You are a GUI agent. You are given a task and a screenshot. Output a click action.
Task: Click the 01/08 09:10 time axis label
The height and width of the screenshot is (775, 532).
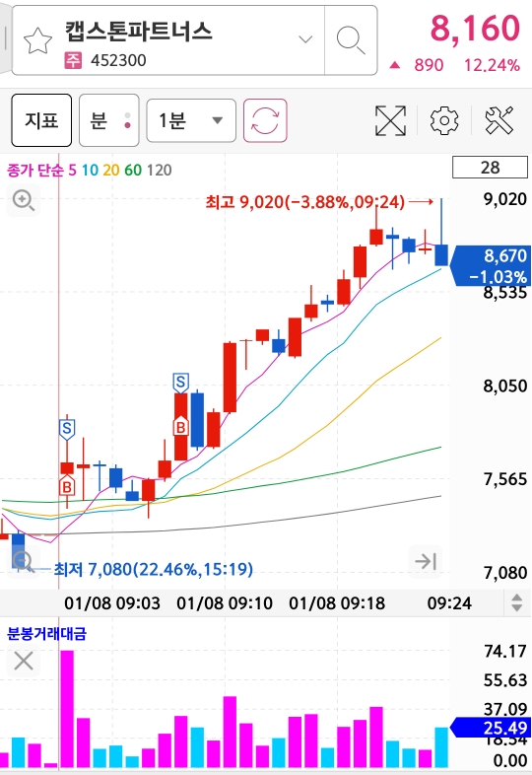tap(225, 603)
